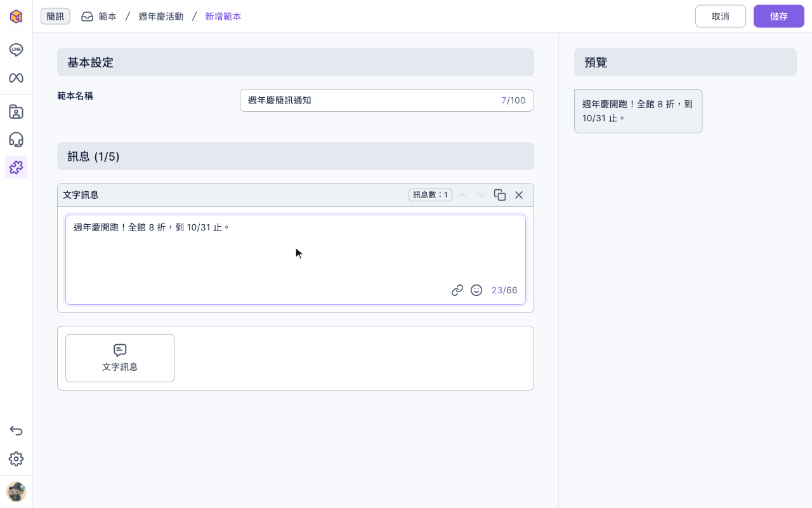Click the preview message bubble
This screenshot has height=508, width=812.
coord(638,111)
